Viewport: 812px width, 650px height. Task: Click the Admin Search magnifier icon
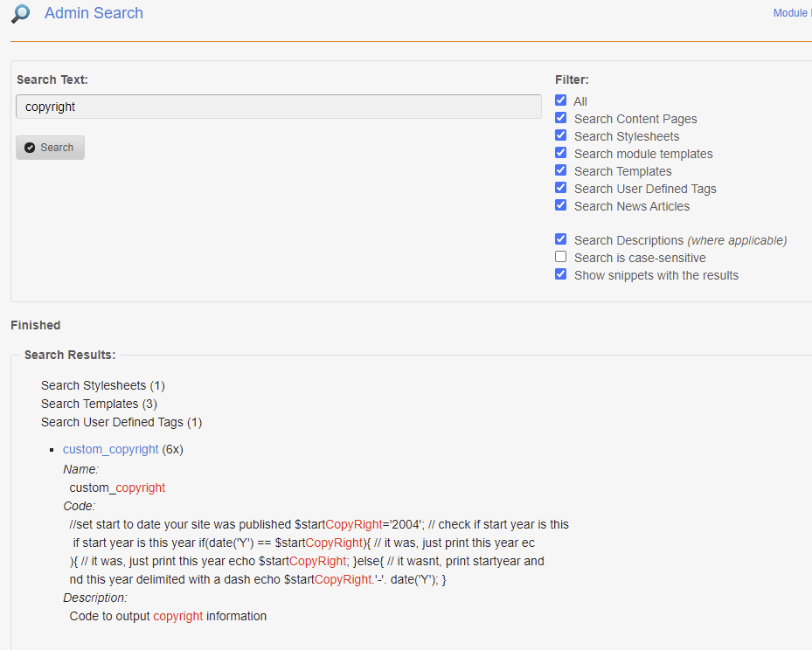20,13
